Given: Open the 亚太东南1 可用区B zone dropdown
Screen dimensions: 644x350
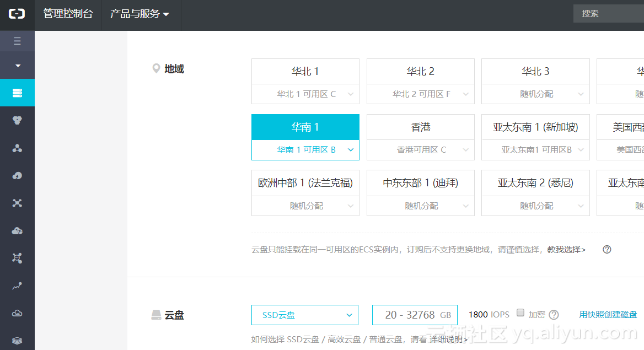Looking at the screenshot, I should tap(535, 150).
